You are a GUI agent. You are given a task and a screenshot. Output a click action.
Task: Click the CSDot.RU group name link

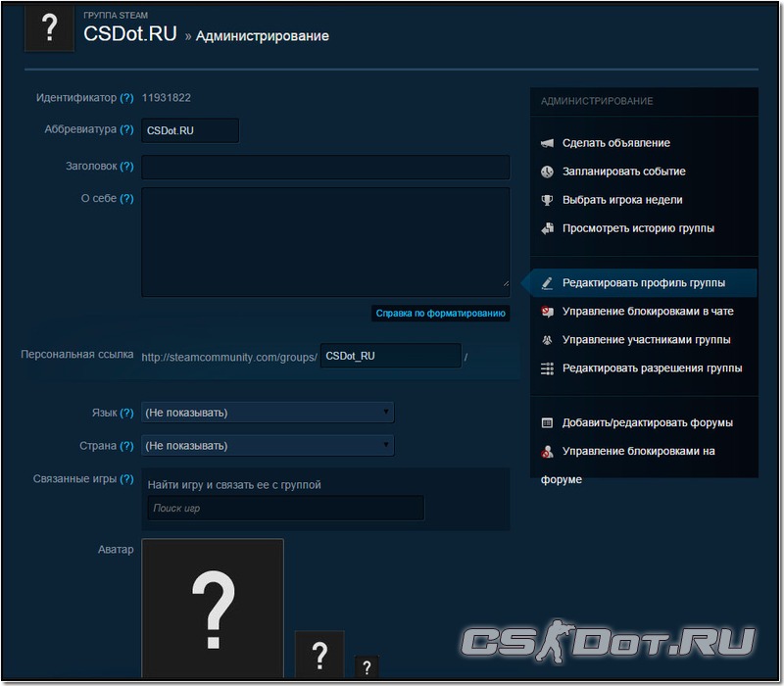click(x=130, y=34)
